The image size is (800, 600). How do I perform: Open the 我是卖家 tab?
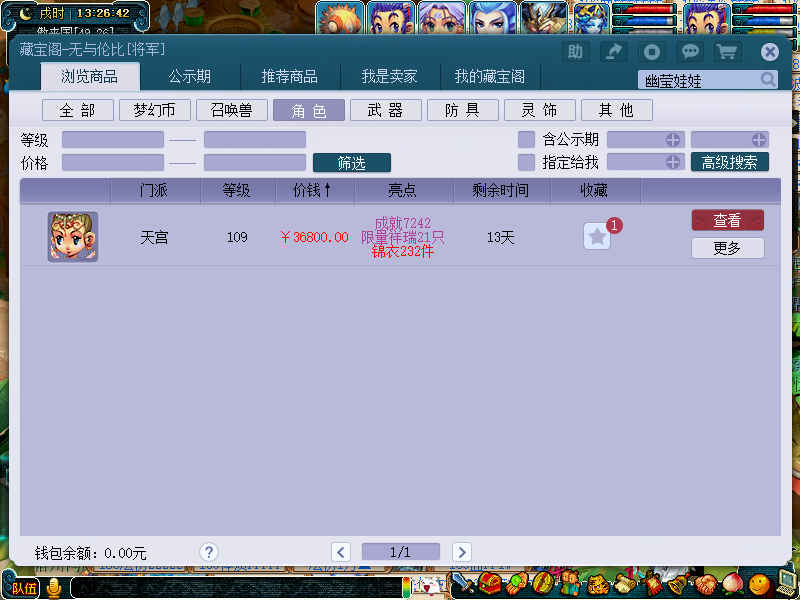pos(390,77)
